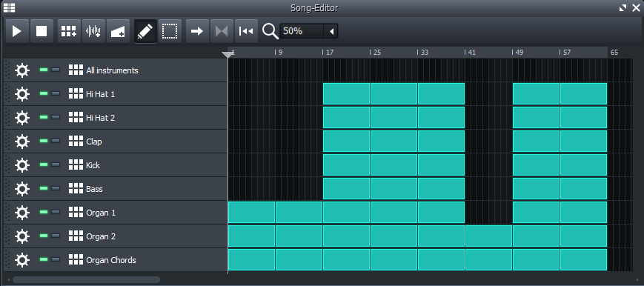Switch to selection edit mode
Image resolution: width=644 pixels, height=286 pixels.
click(x=170, y=31)
